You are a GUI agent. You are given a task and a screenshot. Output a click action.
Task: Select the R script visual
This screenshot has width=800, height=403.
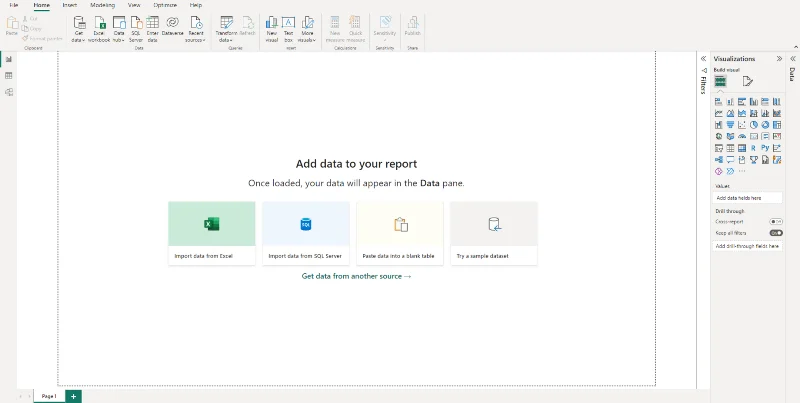click(x=754, y=148)
